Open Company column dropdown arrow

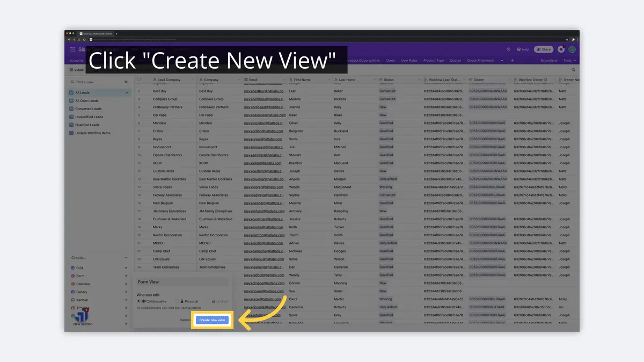coord(239,80)
